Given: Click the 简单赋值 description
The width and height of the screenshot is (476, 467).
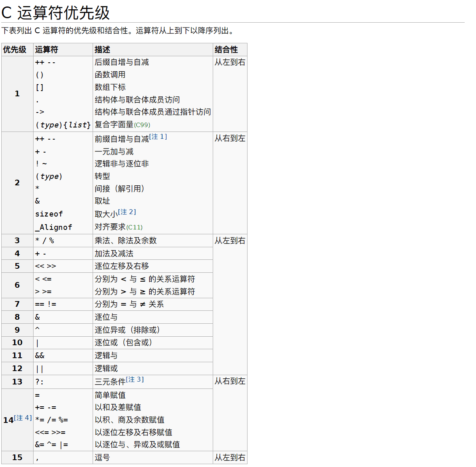Looking at the screenshot, I should (x=110, y=395).
